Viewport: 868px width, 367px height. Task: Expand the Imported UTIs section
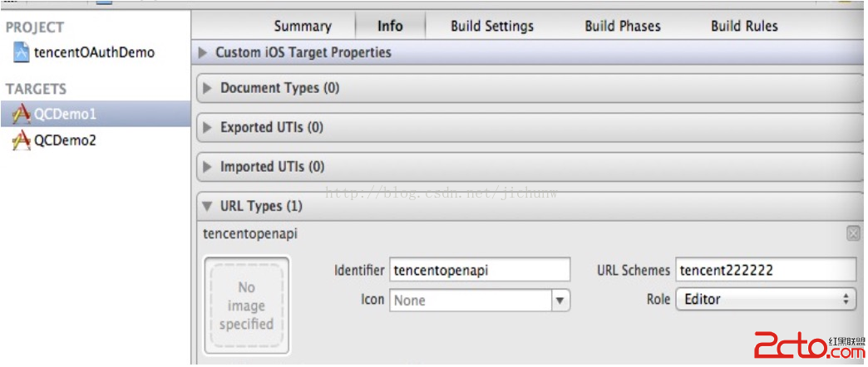pyautogui.click(x=208, y=167)
